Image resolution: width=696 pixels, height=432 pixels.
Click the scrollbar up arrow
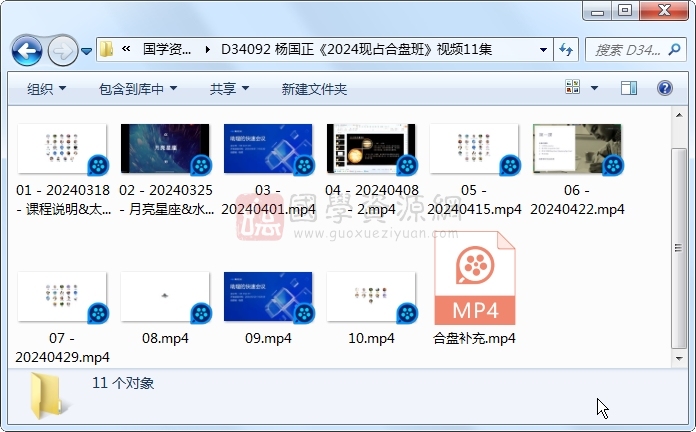tap(679, 115)
